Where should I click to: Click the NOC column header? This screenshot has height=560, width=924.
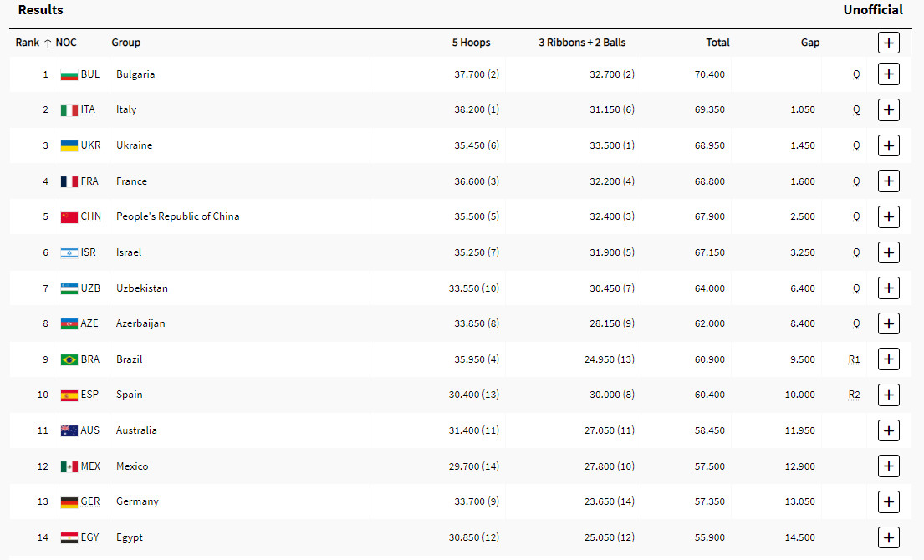click(x=66, y=43)
